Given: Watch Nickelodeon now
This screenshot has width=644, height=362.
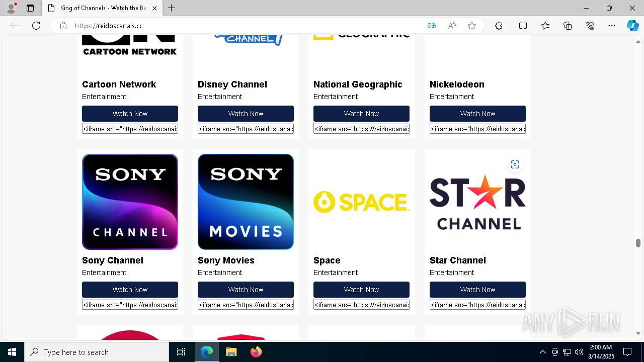Looking at the screenshot, I should coord(477,114).
